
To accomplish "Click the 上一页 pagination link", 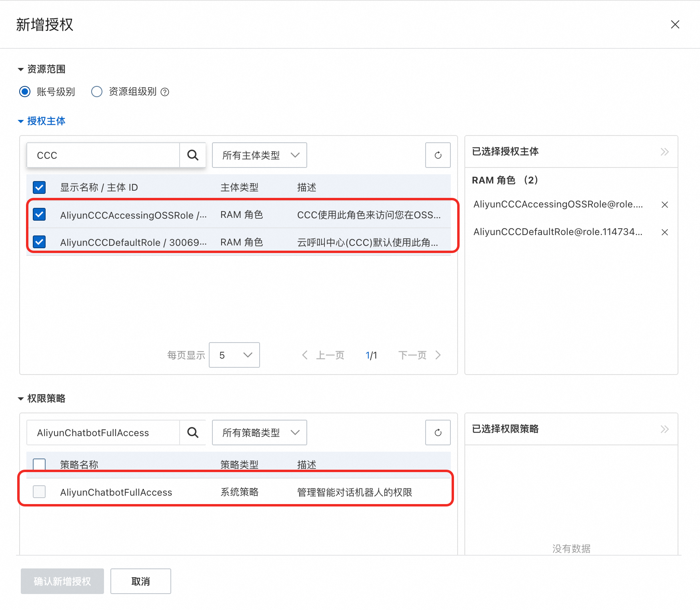I will (330, 355).
